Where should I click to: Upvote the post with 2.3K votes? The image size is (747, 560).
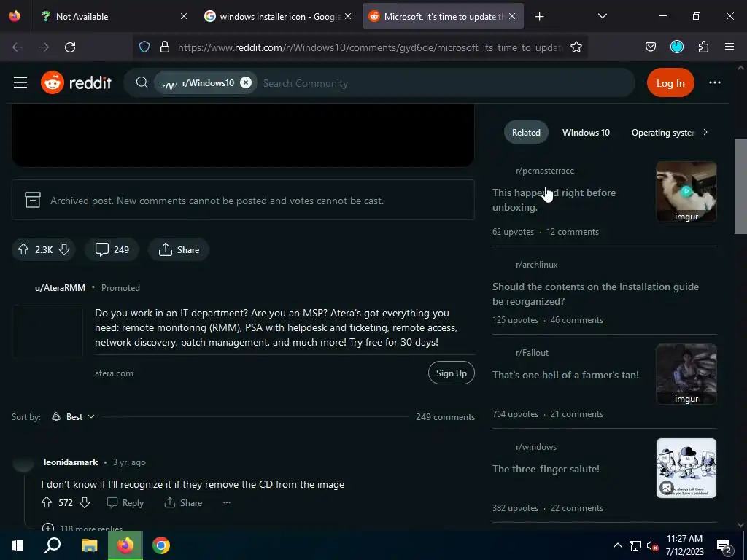(x=23, y=249)
